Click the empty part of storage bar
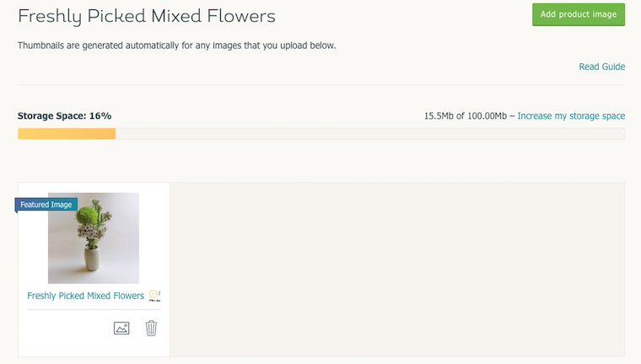 pos(370,134)
